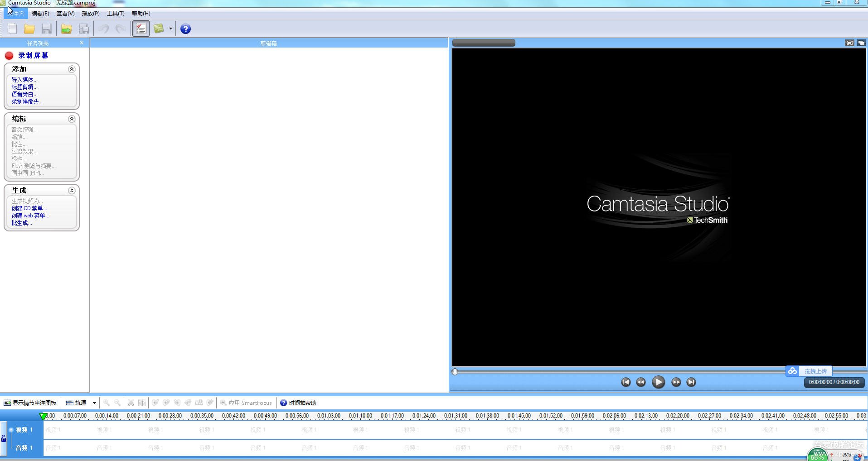Click the 创建 CD 菜单... link
Viewport: 868px width, 461px height.
tap(29, 208)
